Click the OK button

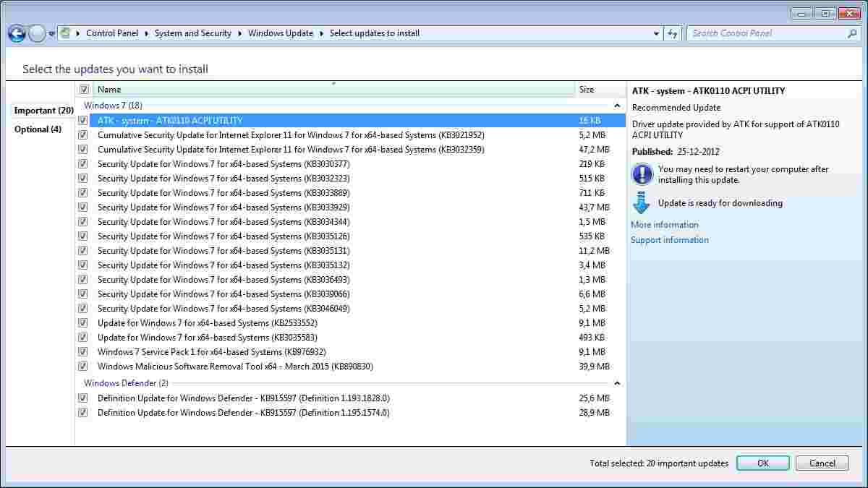click(x=763, y=463)
